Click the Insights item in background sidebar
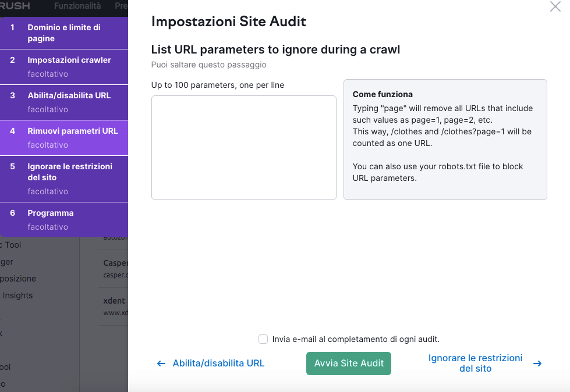This screenshot has width=570, height=392. [17, 295]
